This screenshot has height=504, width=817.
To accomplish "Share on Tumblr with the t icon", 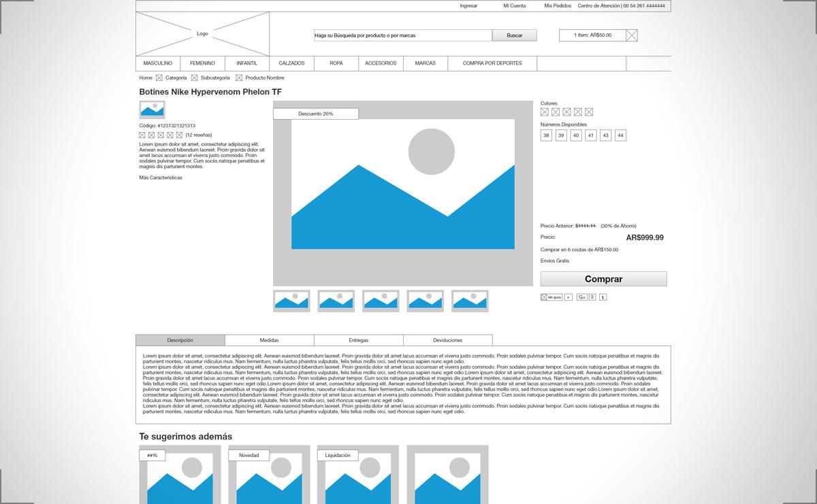I will pyautogui.click(x=603, y=297).
